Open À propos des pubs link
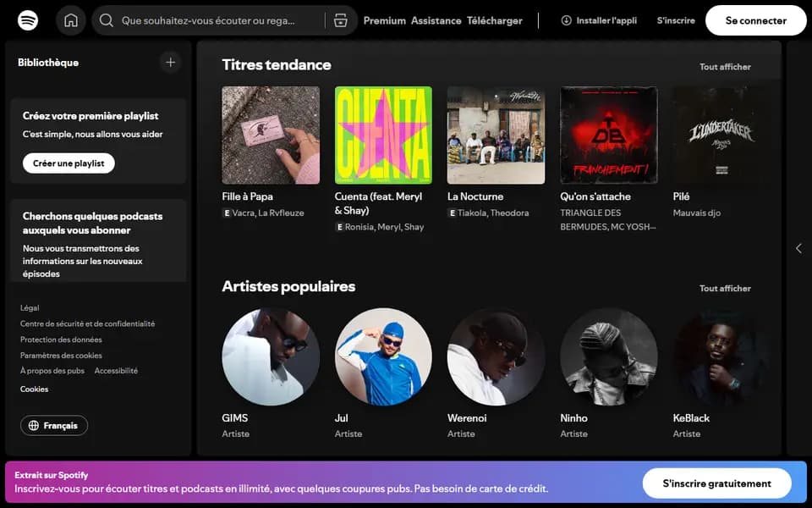 pos(52,371)
